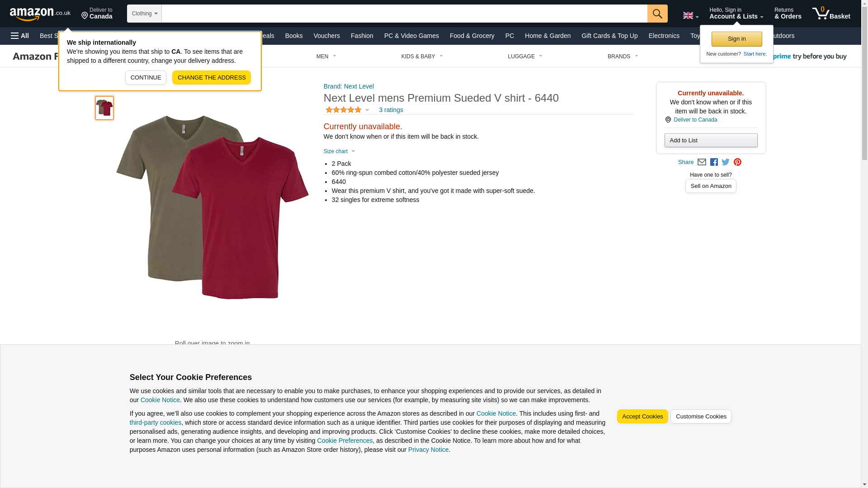Viewport: 868px width, 488px height.
Task: Go to Amazon.co.uk home logo
Action: pyautogui.click(x=40, y=14)
